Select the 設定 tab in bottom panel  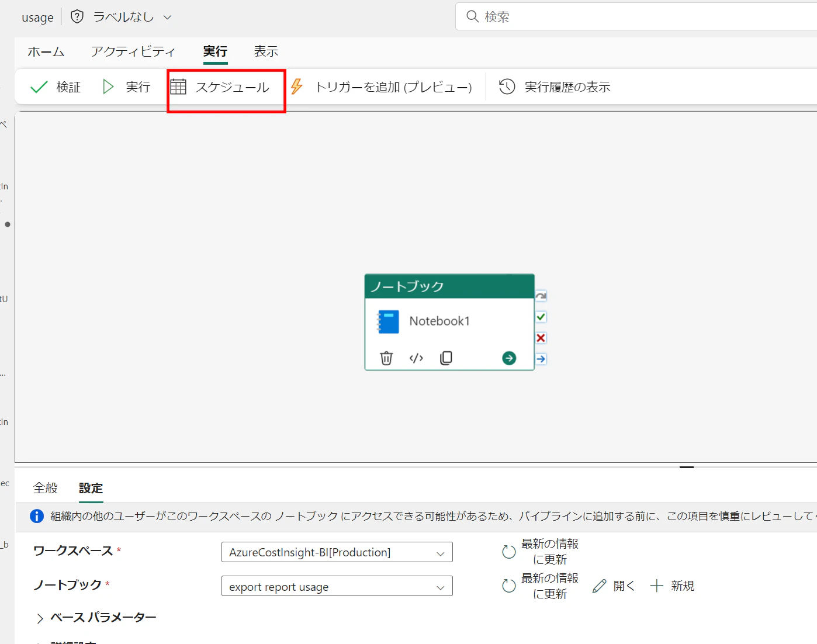click(91, 488)
